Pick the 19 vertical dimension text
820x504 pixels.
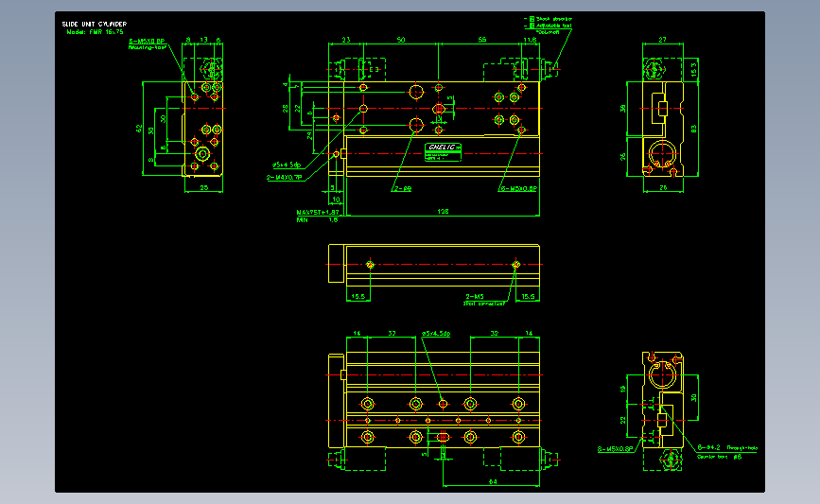click(623, 389)
